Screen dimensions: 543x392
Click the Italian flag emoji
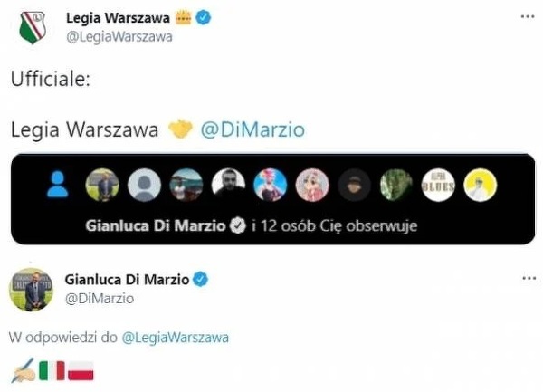52,370
